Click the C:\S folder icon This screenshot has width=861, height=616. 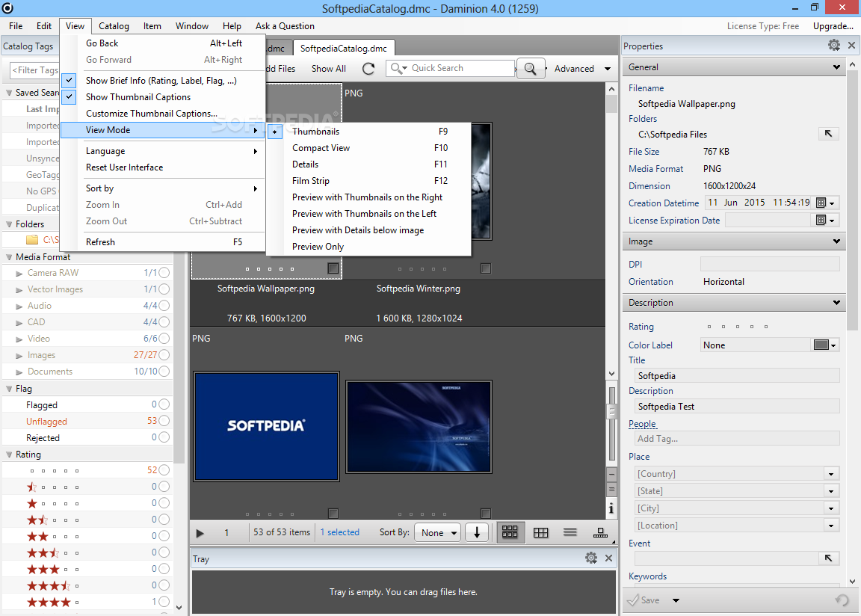[x=32, y=240]
